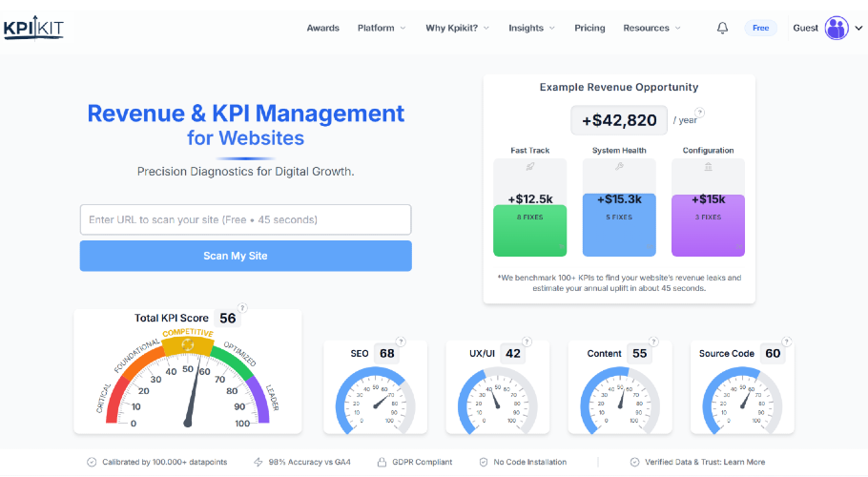Click the help icon on the SEO card
This screenshot has width=868, height=477.
point(401,342)
